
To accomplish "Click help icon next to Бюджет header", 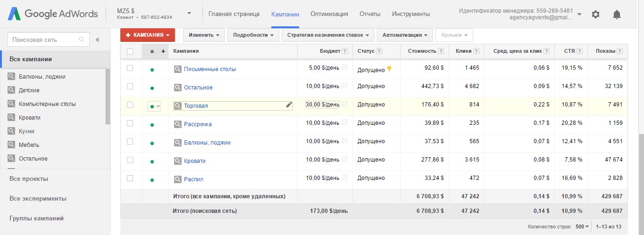I will pos(344,51).
